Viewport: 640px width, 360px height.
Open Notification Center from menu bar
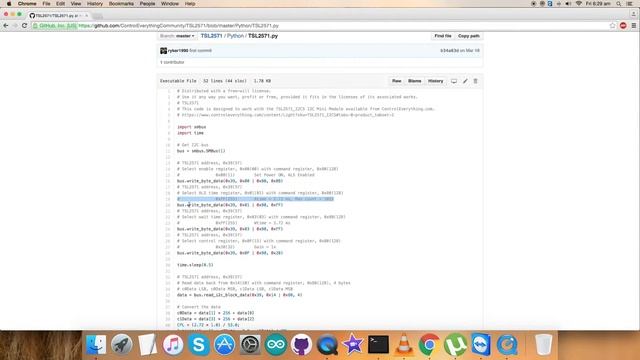[630, 4]
